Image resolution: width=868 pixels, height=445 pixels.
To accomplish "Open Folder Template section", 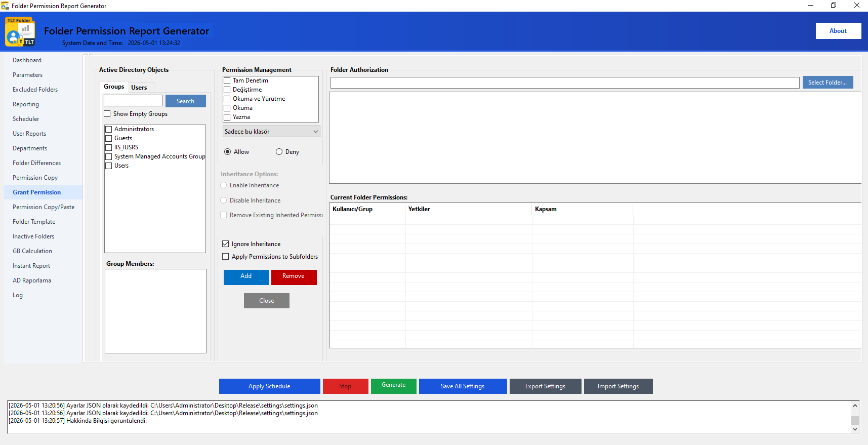I will tap(34, 222).
